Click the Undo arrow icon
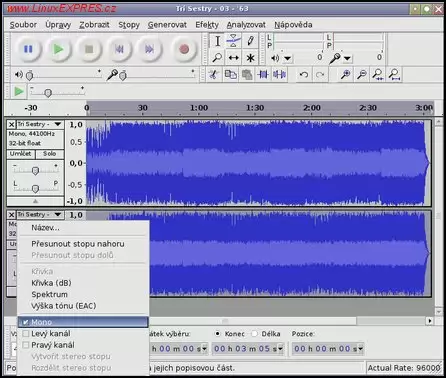 click(304, 74)
